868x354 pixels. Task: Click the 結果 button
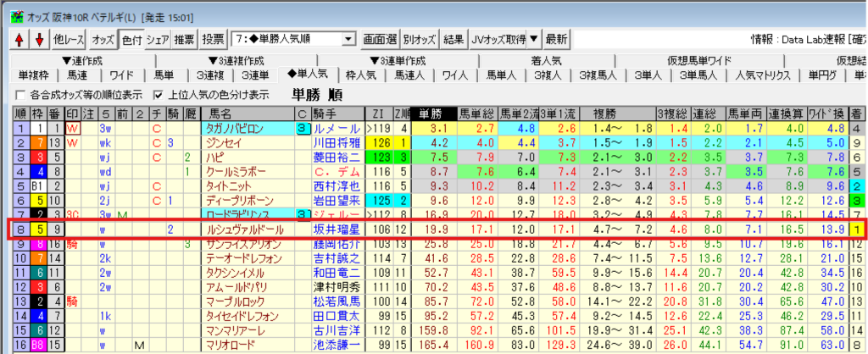tap(454, 39)
